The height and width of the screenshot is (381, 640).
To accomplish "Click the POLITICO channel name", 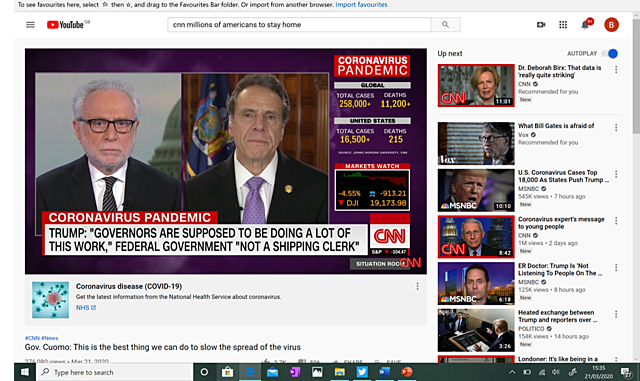I will point(531,329).
